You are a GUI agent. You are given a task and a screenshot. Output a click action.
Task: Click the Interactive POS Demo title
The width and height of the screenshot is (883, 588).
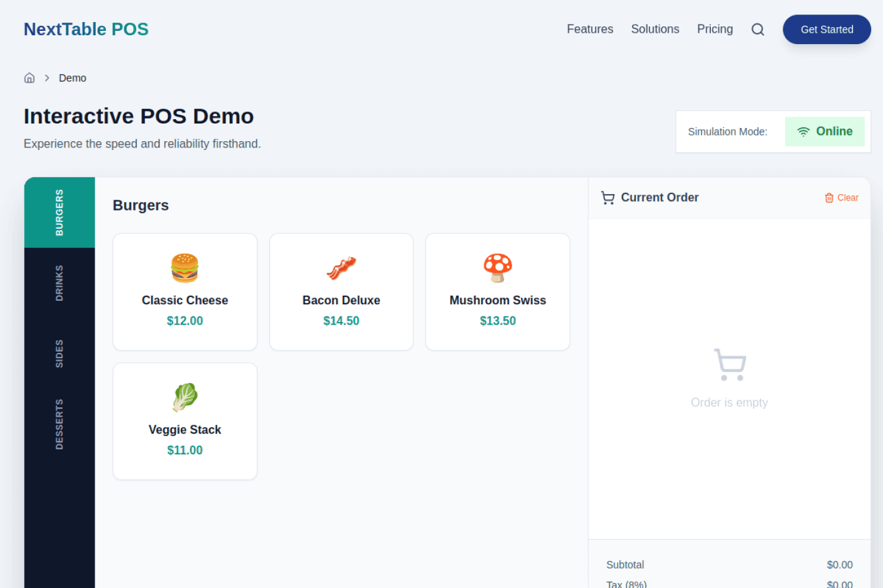(139, 117)
